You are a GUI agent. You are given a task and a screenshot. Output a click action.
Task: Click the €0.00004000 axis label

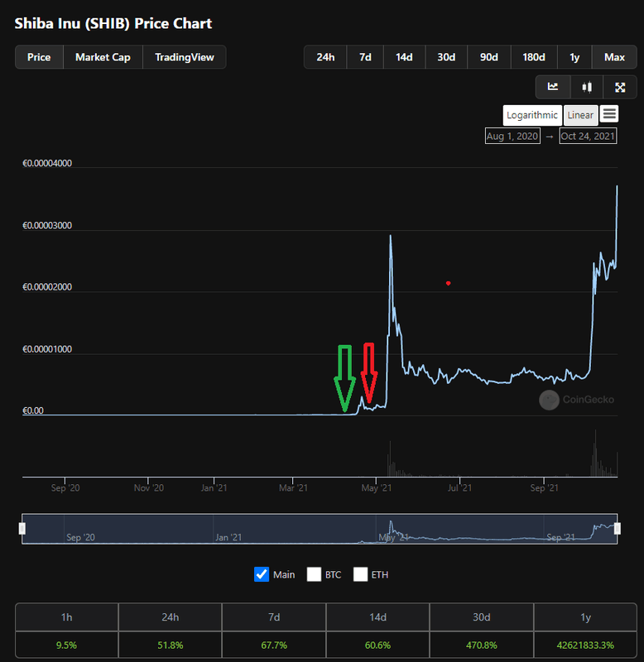(x=47, y=163)
